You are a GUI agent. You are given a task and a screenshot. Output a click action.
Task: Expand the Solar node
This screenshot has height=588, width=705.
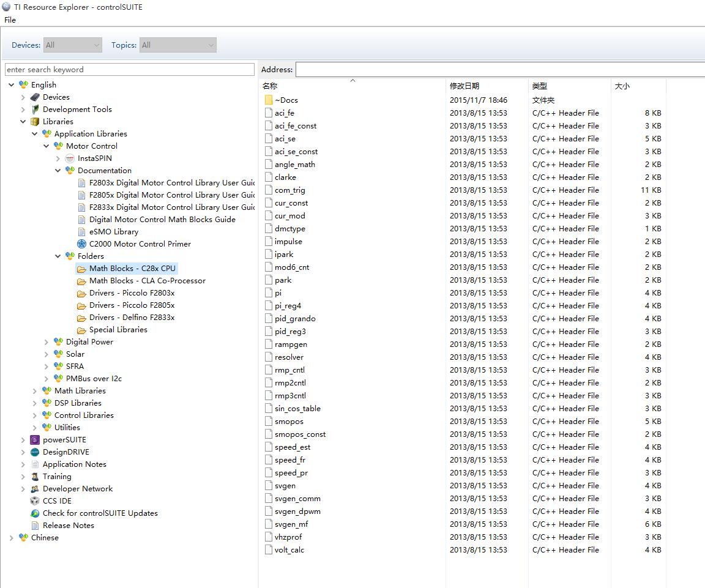(x=47, y=354)
